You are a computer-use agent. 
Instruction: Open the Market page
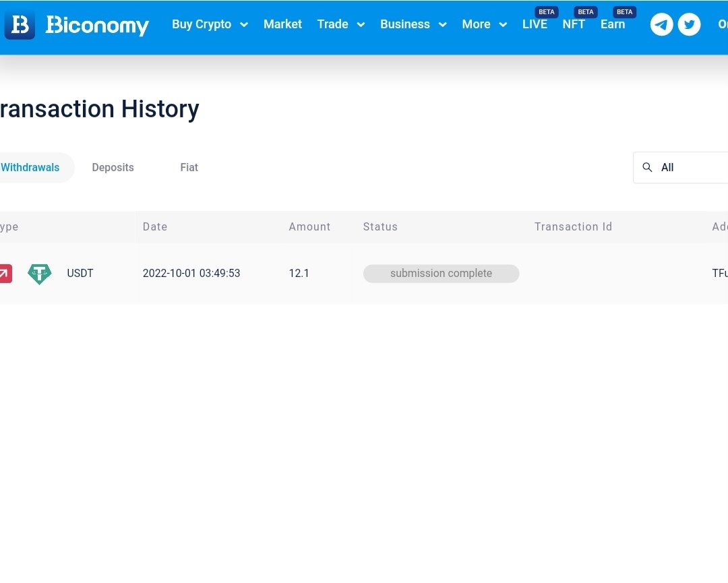(282, 24)
